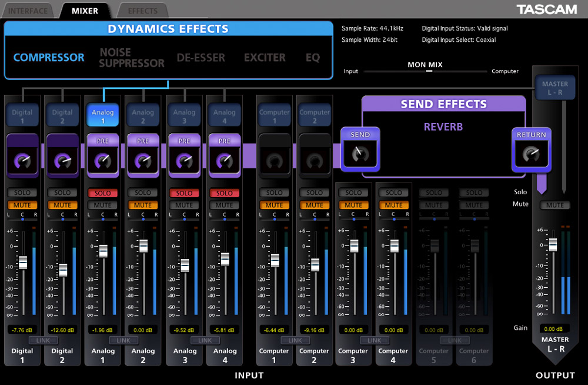Mute the Master L-R output
The height and width of the screenshot is (385, 588).
554,205
